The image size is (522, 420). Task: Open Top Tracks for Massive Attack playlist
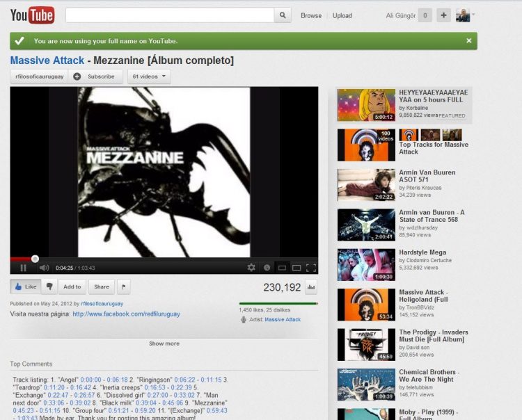434,148
